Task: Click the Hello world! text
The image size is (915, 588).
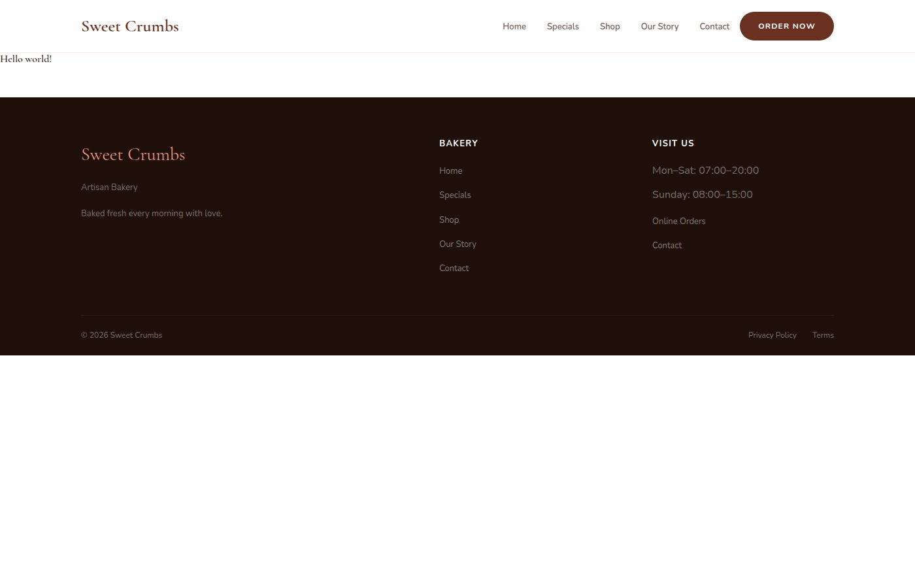Action: click(26, 59)
